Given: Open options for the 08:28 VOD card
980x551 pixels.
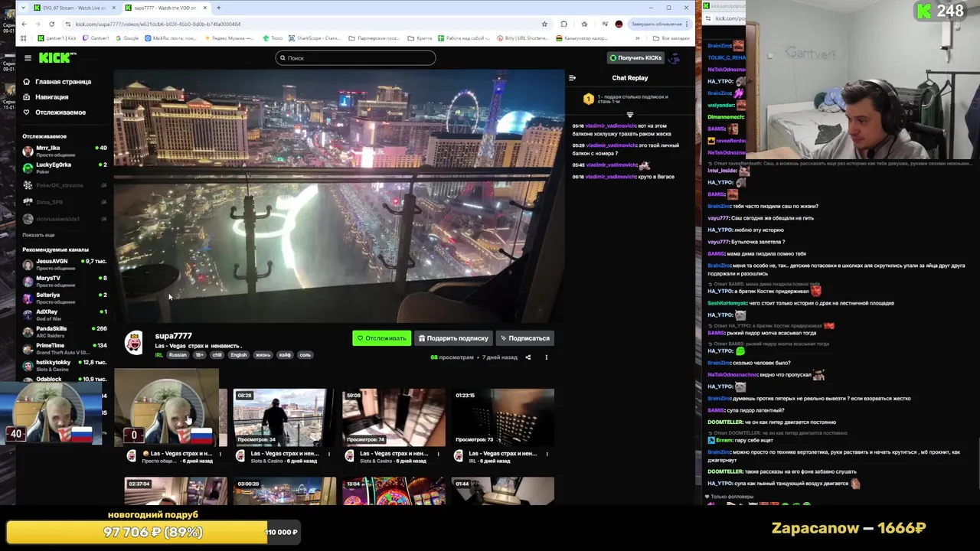Looking at the screenshot, I should (329, 454).
